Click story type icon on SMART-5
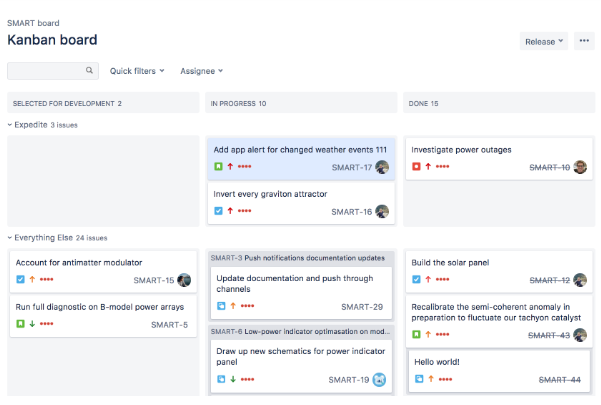This screenshot has width=601, height=405. click(20, 324)
